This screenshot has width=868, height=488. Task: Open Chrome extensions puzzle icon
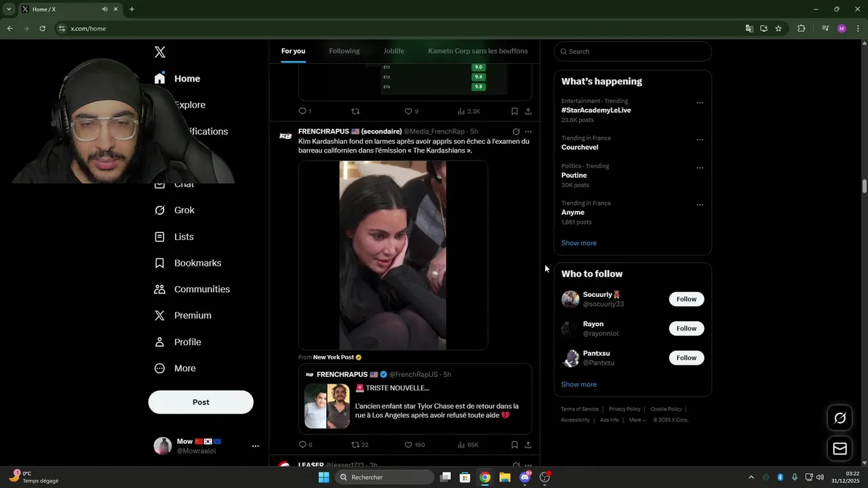[x=802, y=28]
